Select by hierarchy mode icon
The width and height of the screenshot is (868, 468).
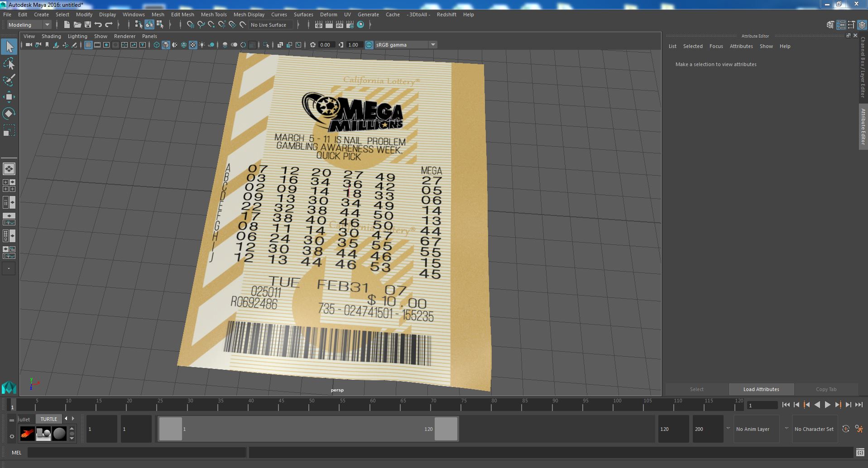[x=139, y=25]
